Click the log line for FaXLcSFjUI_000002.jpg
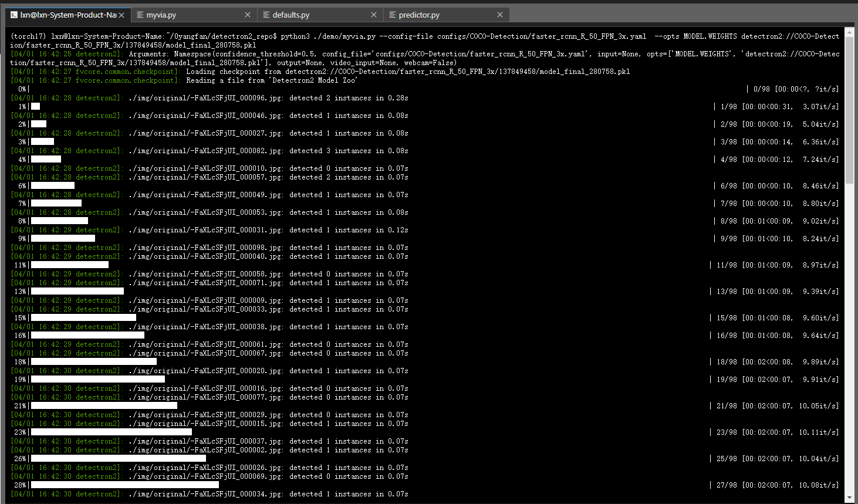 tap(210, 450)
